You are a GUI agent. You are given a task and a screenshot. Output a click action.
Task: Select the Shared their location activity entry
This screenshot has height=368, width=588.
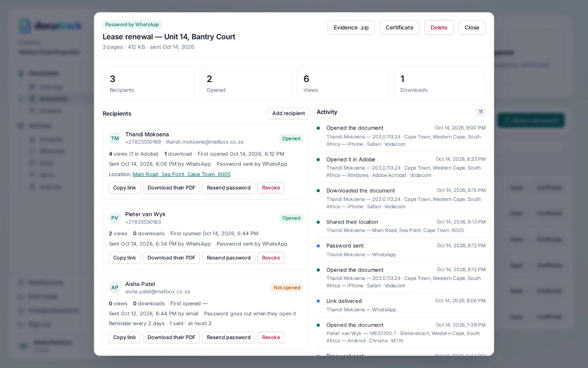[401, 226]
